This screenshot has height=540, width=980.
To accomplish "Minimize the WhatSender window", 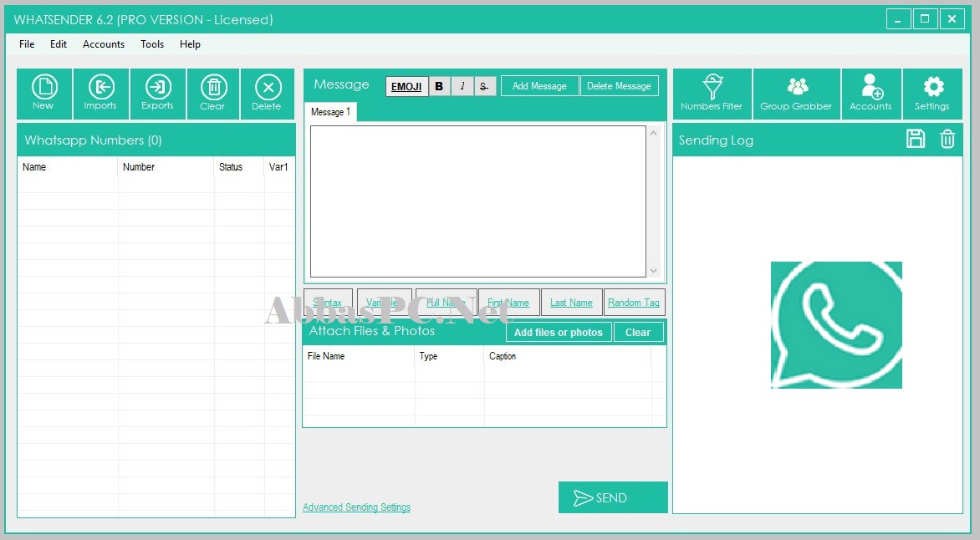I will point(898,18).
